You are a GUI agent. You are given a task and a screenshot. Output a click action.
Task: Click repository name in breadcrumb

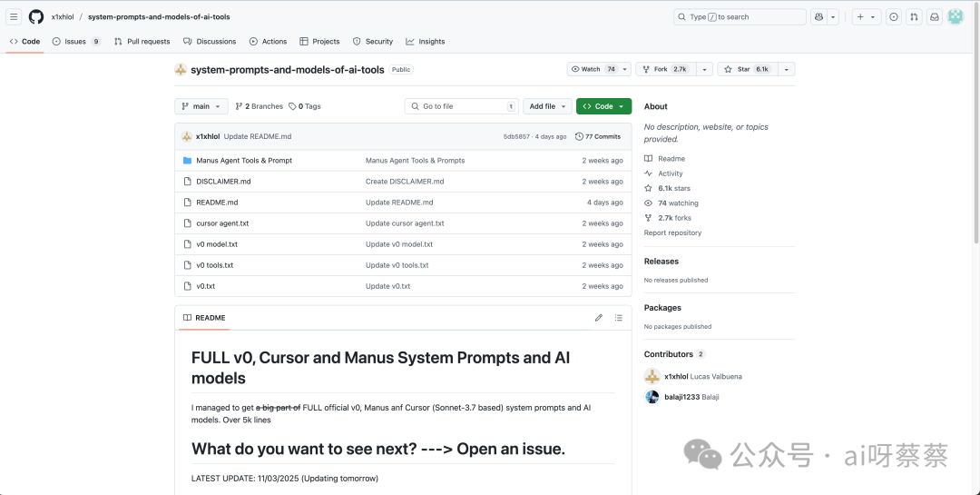[159, 17]
